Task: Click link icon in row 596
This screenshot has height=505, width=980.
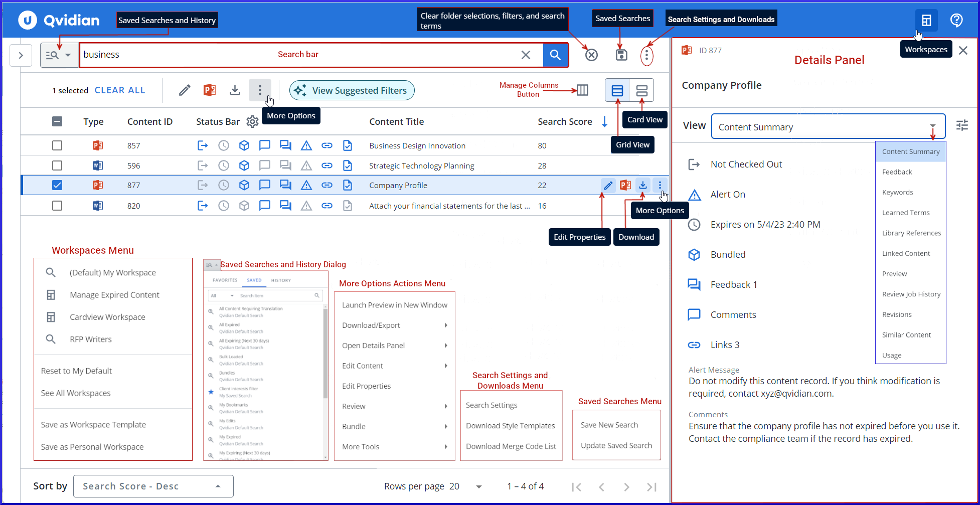Action: [327, 165]
